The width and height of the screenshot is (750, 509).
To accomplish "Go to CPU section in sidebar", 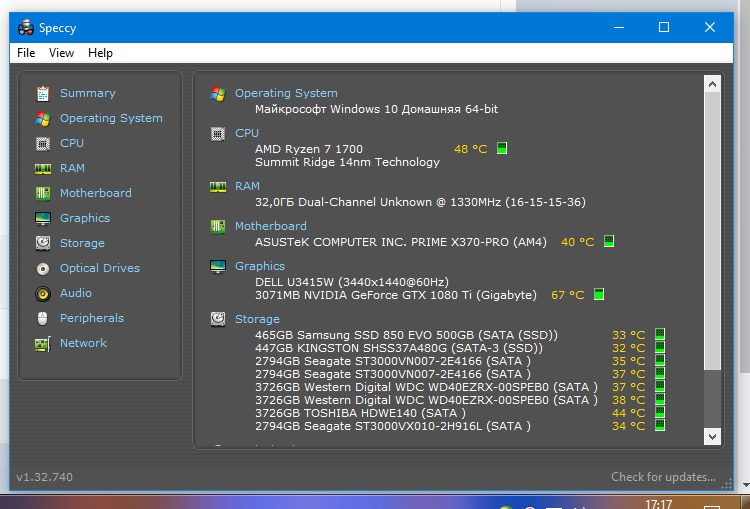I will click(72, 143).
